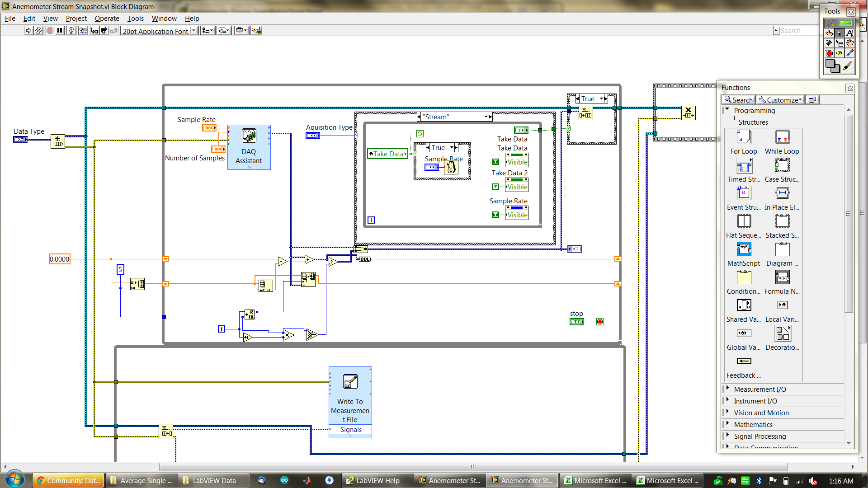Open the Align Objects dropdown
This screenshot has width=868, height=488.
click(x=208, y=31)
